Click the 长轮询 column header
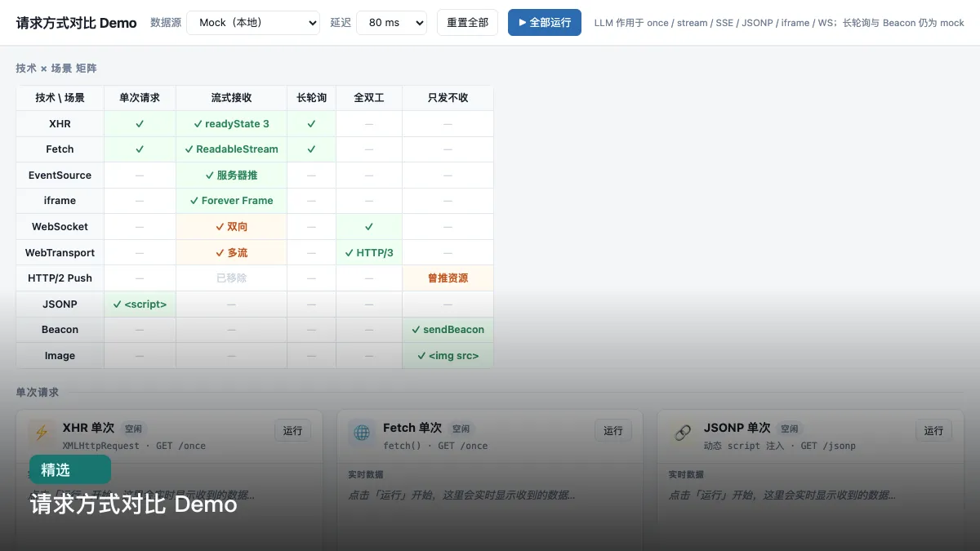The image size is (980, 551). 311,98
